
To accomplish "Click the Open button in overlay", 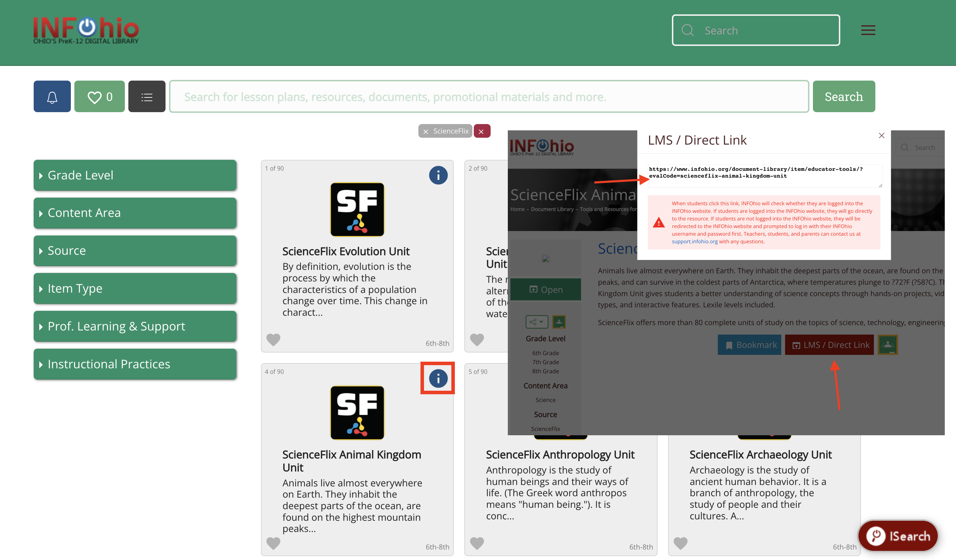I will click(546, 290).
